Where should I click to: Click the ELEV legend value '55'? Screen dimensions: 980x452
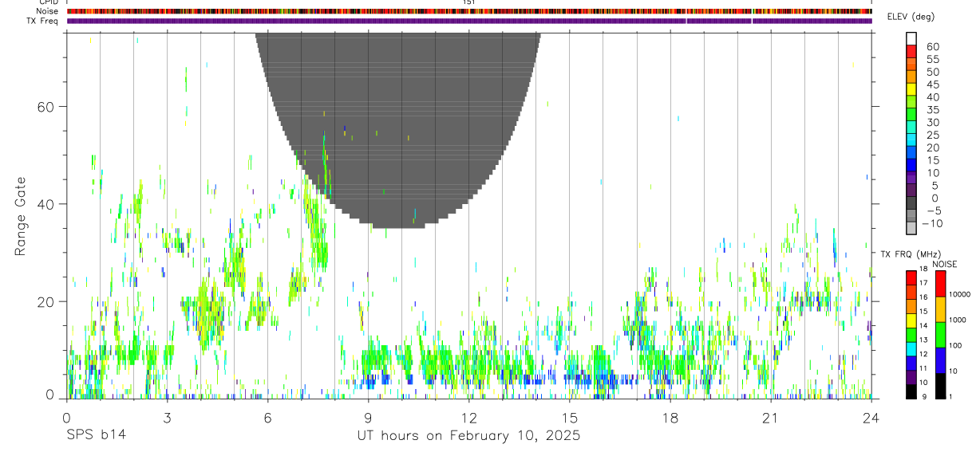[932, 60]
